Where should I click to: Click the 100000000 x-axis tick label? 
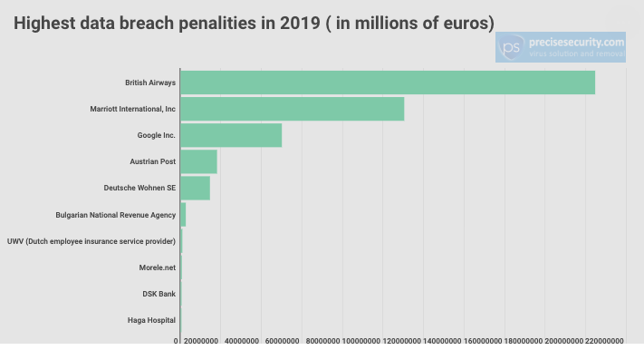tap(361, 341)
